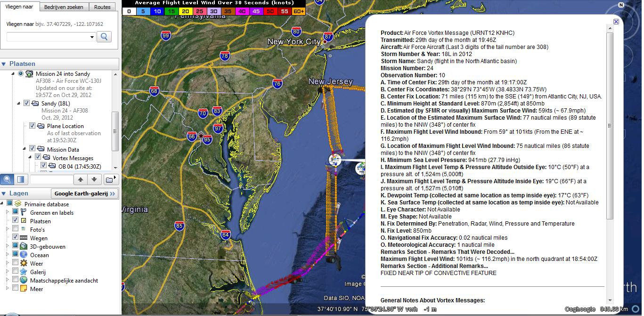Expand the Galerij layer

coord(8,272)
